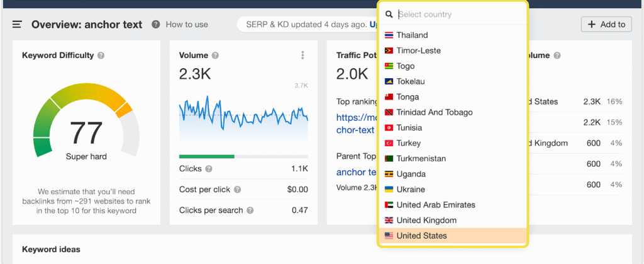Select Thailand from the country list
Image resolution: width=644 pixels, height=264 pixels.
[x=412, y=35]
